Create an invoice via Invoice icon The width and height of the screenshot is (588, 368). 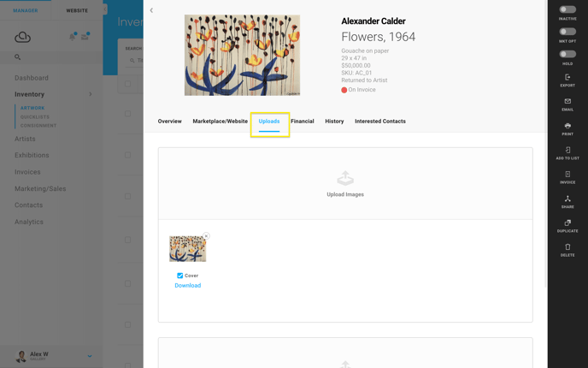click(x=567, y=175)
